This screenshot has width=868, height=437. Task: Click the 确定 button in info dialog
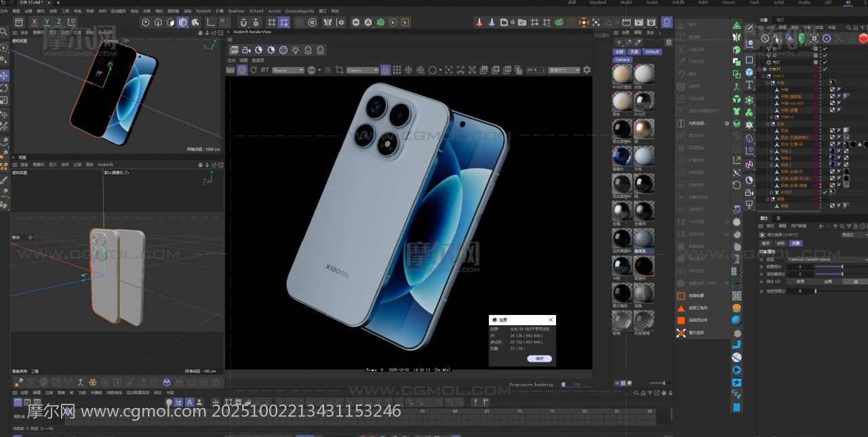539,358
